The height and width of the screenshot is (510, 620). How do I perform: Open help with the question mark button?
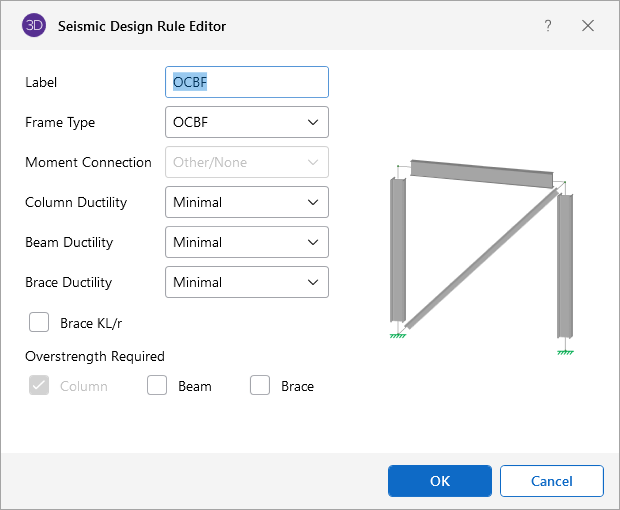(x=548, y=26)
